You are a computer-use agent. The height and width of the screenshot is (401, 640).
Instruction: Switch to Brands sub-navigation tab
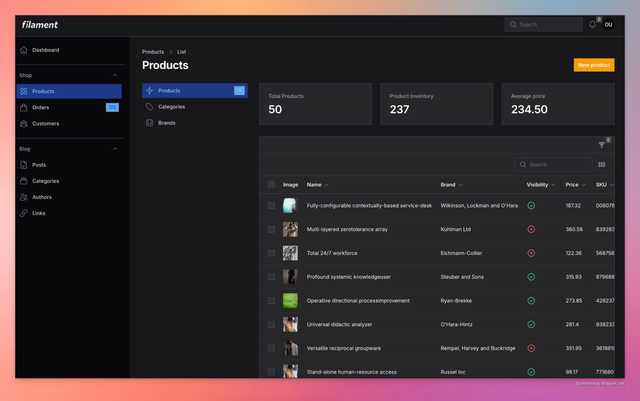(195, 123)
